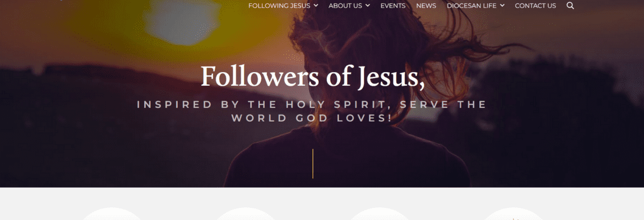Click the setting sun in hero background
The image size is (644, 220).
point(181,23)
